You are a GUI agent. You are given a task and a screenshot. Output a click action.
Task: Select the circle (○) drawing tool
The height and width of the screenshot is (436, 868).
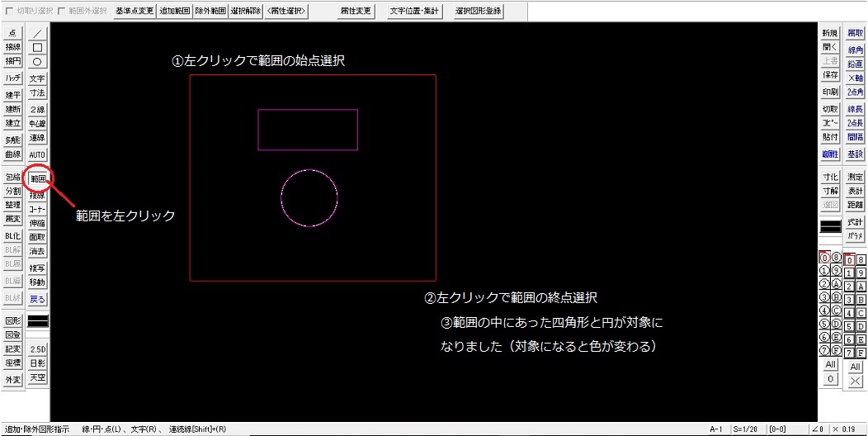pyautogui.click(x=37, y=61)
